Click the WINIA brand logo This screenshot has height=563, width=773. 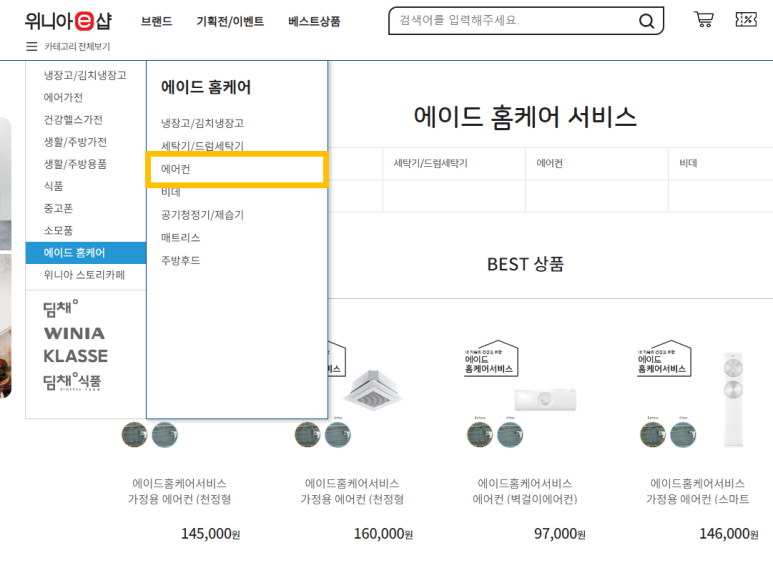(x=74, y=333)
